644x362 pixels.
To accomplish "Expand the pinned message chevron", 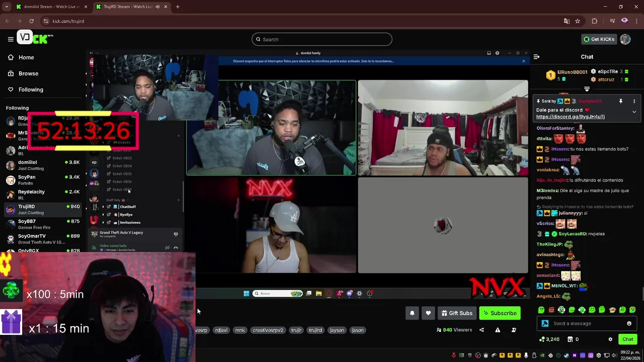I will [x=634, y=112].
